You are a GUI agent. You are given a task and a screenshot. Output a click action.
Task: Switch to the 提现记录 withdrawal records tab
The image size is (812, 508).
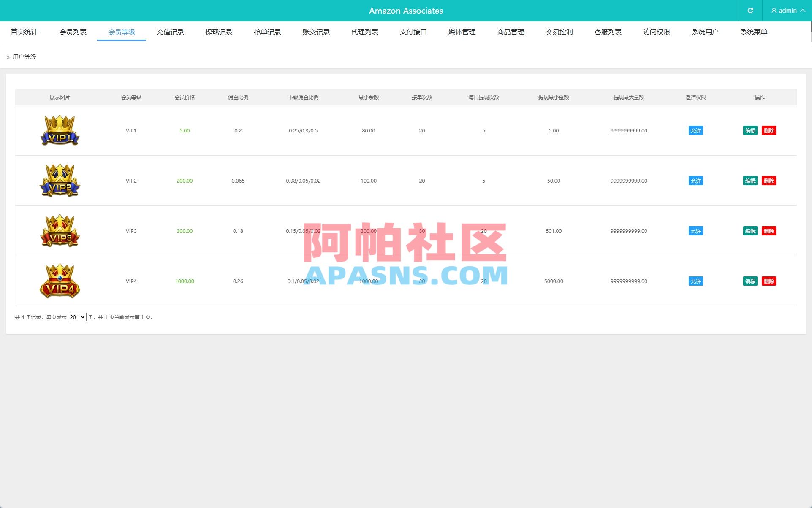point(219,32)
